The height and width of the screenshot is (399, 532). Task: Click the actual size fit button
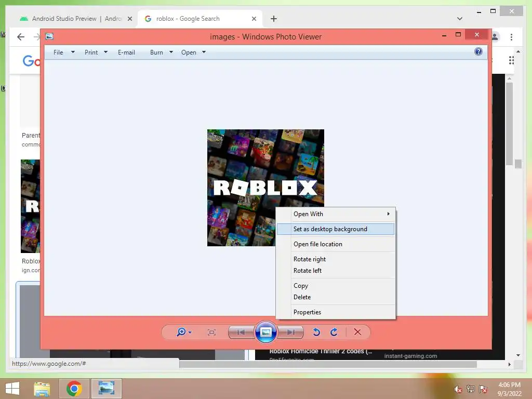point(211,332)
